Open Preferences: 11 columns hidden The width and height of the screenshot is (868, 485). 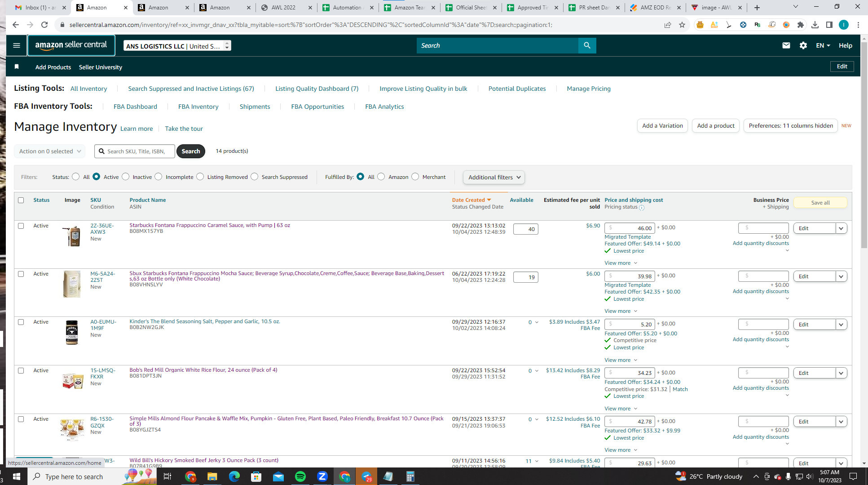click(x=791, y=126)
